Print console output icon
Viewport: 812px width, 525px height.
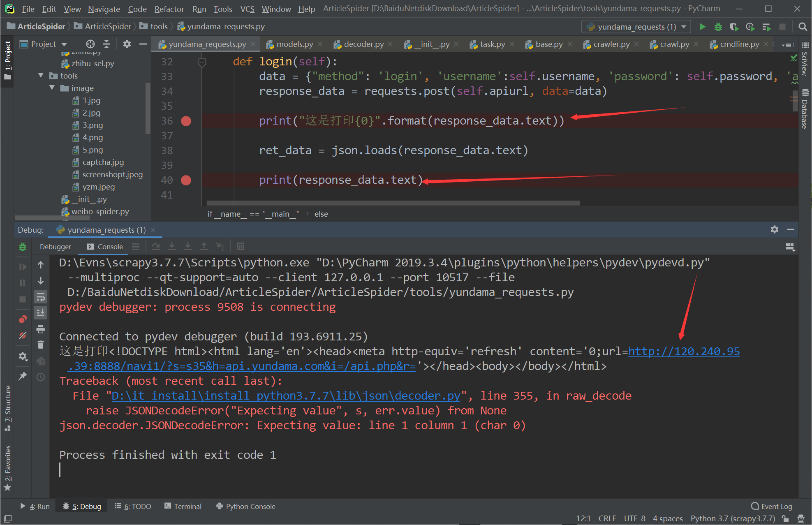[x=41, y=329]
